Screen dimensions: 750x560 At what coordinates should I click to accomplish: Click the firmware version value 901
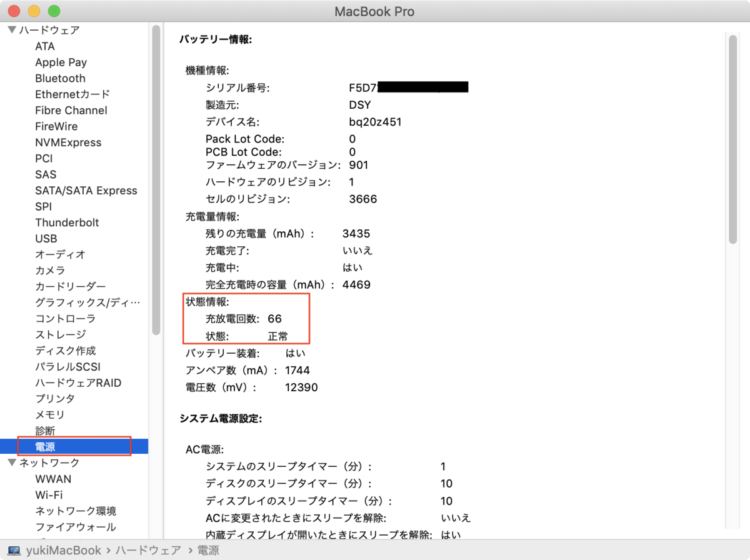[359, 165]
